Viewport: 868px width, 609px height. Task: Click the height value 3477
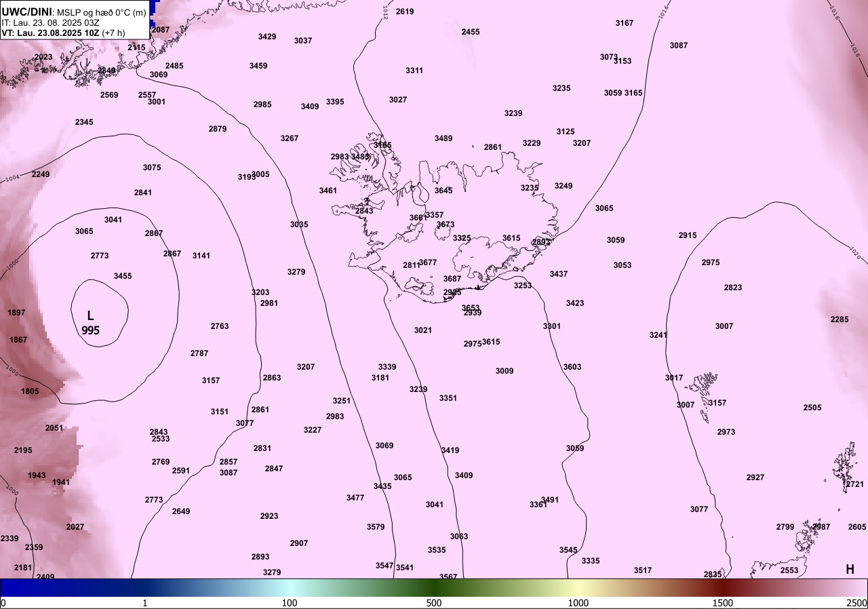click(x=355, y=498)
